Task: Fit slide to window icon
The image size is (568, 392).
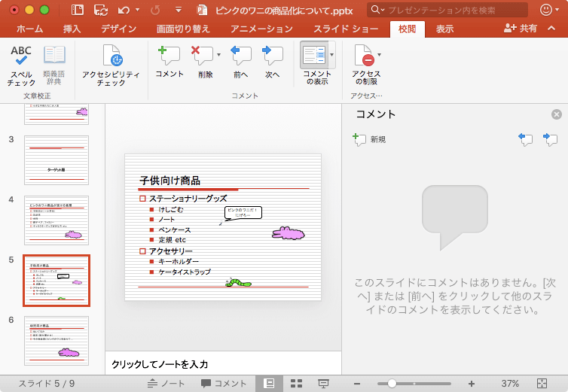Action: click(542, 383)
